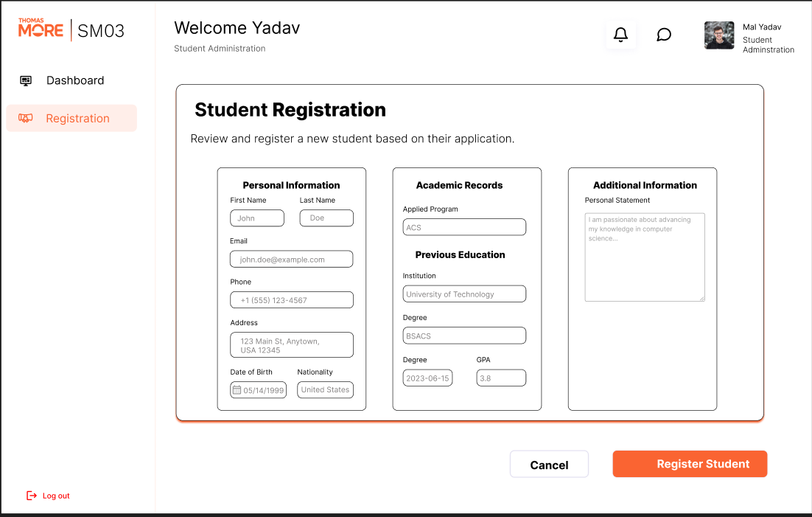Click the log out arrow icon
This screenshot has height=517, width=812.
32,496
